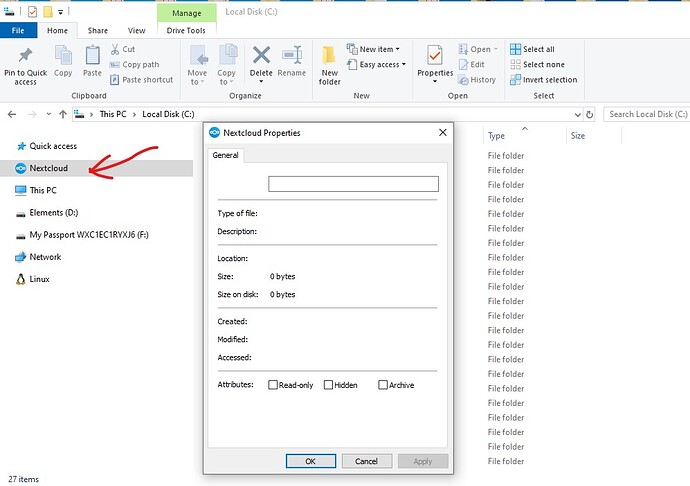The width and height of the screenshot is (690, 486).
Task: Click Select all in ribbon
Action: [532, 49]
